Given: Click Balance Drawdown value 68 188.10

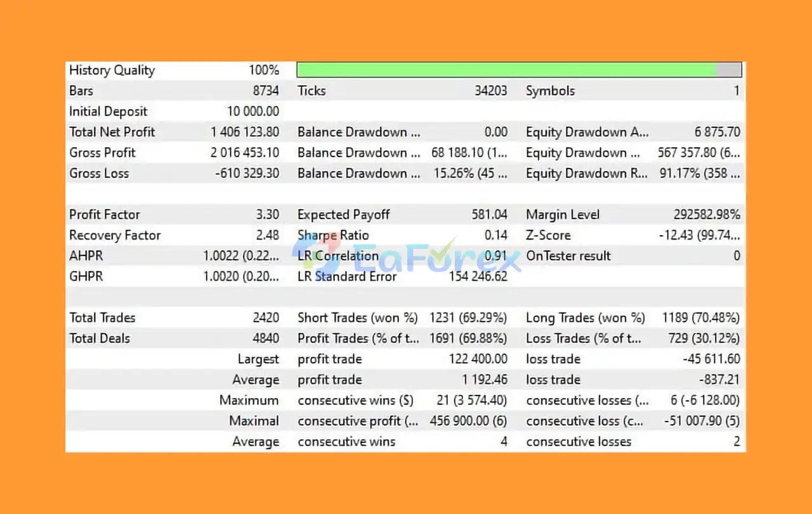Looking at the screenshot, I should 469,153.
